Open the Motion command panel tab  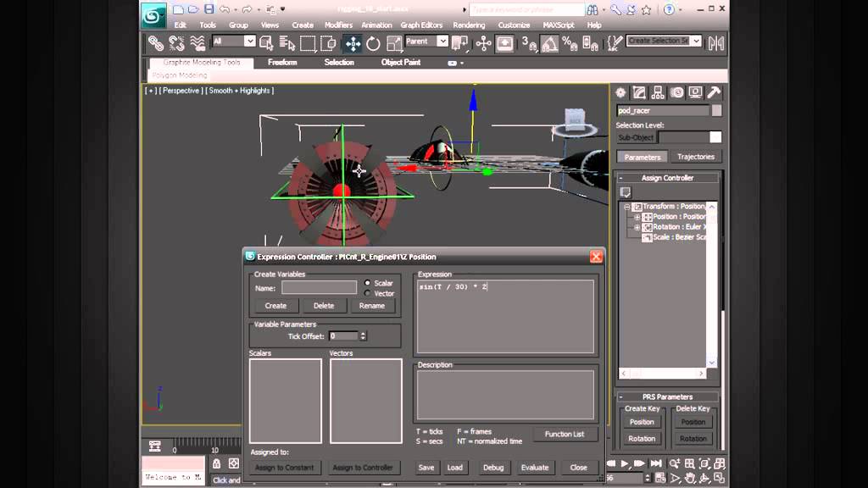click(x=676, y=92)
